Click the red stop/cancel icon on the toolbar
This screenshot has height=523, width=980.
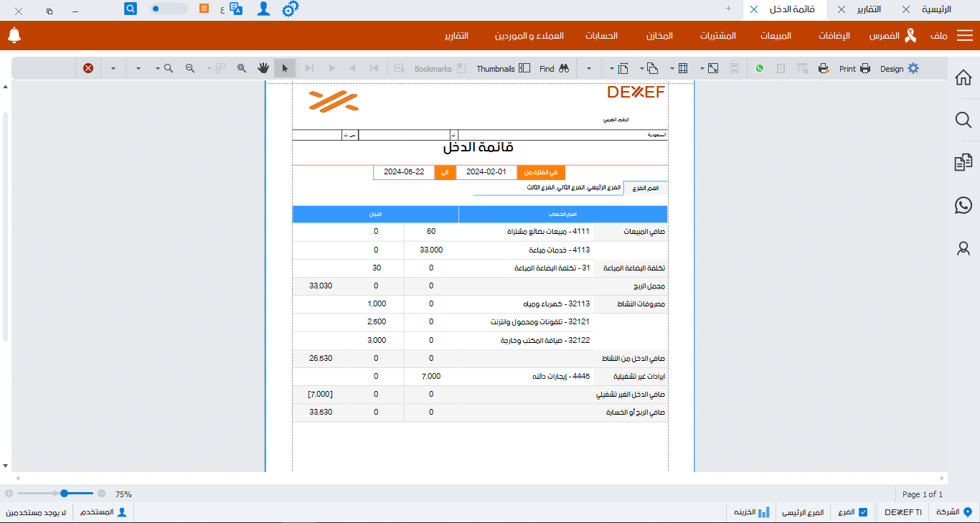coord(88,68)
